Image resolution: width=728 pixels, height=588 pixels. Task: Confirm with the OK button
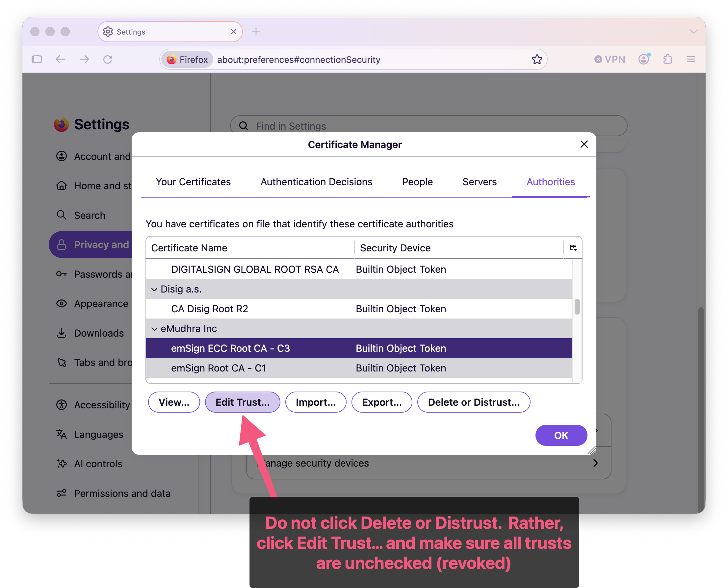click(561, 435)
